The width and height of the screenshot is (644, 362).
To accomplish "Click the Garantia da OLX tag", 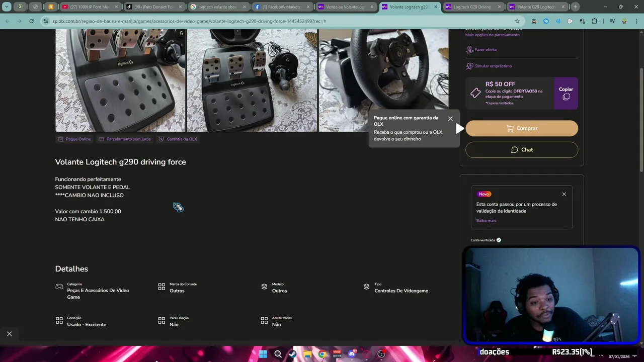I will [x=178, y=139].
